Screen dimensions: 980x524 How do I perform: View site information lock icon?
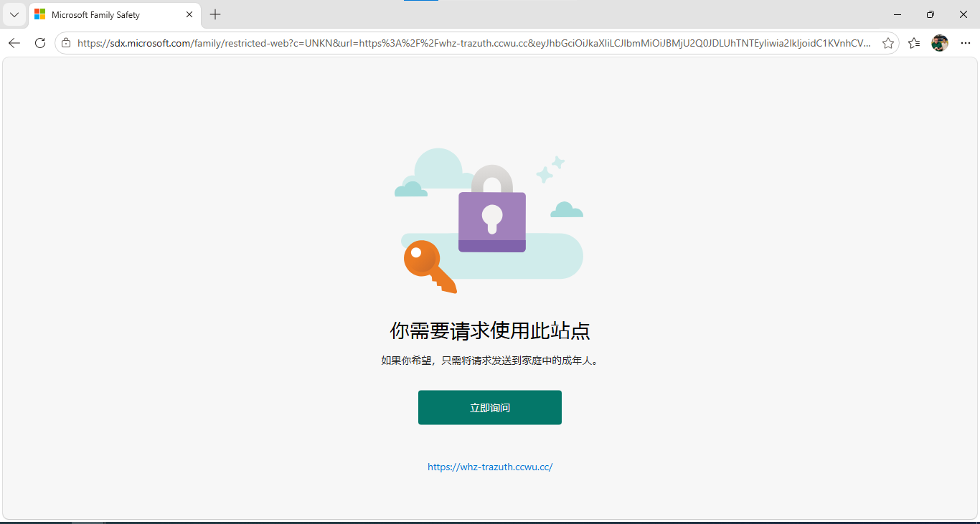pos(66,43)
